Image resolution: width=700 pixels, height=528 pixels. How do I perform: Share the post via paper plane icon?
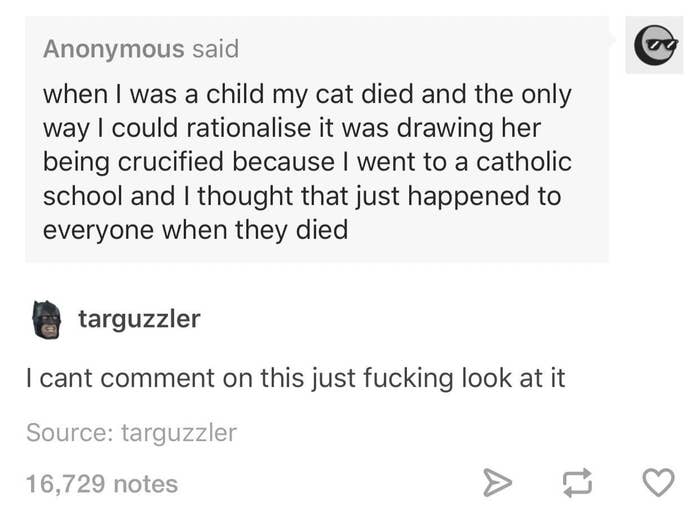(x=497, y=484)
